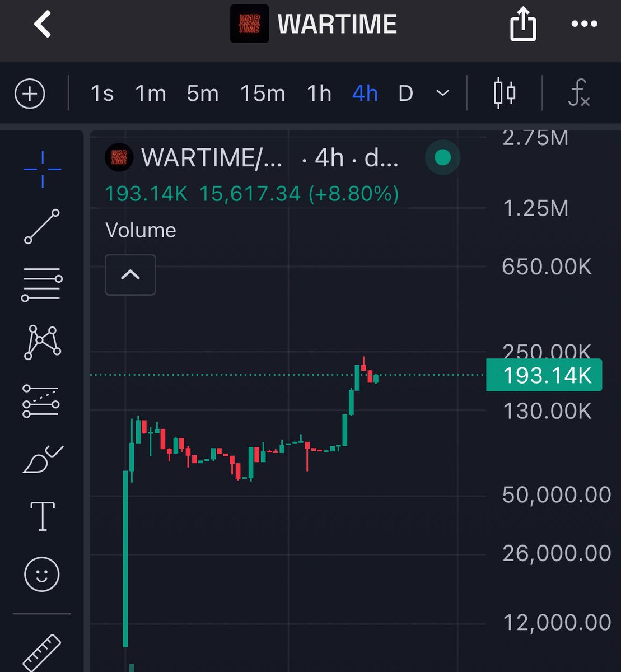This screenshot has width=621, height=672.
Task: Switch to 1h timeframe
Action: tap(319, 94)
